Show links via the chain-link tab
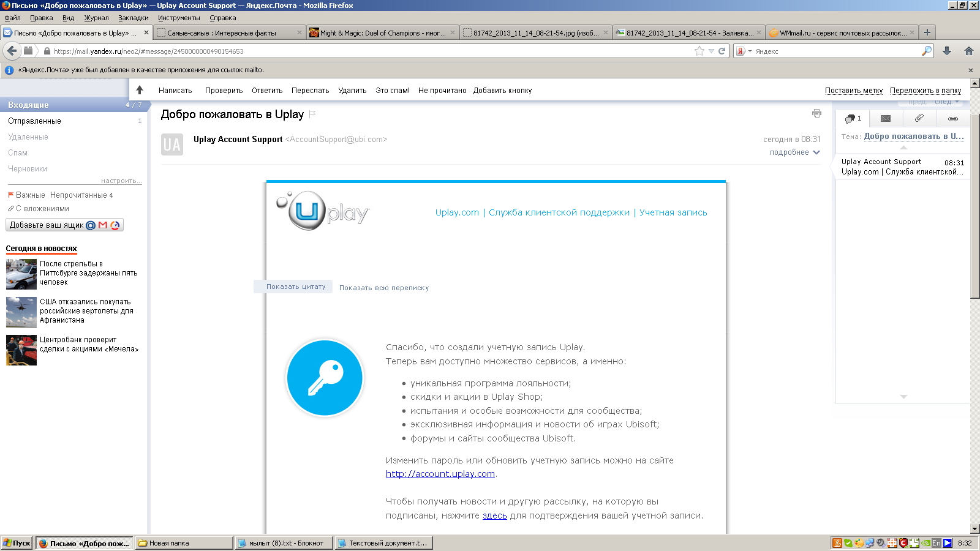Screen dimensions: 980x551 [953, 119]
